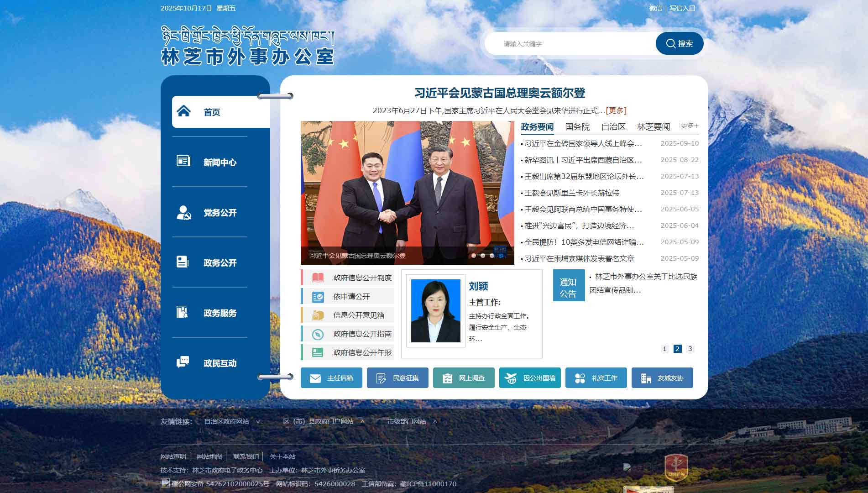The height and width of the screenshot is (493, 868).
Task: Switch to the 自治区 tab
Action: 613,127
